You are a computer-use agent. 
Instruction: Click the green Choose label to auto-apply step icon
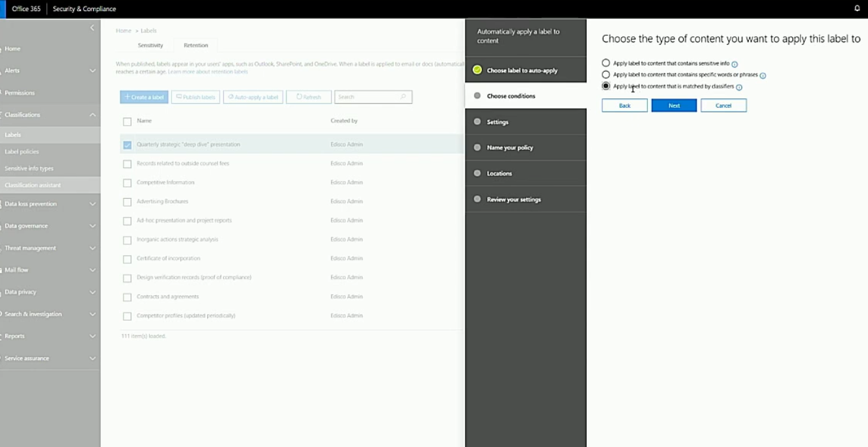pos(477,70)
